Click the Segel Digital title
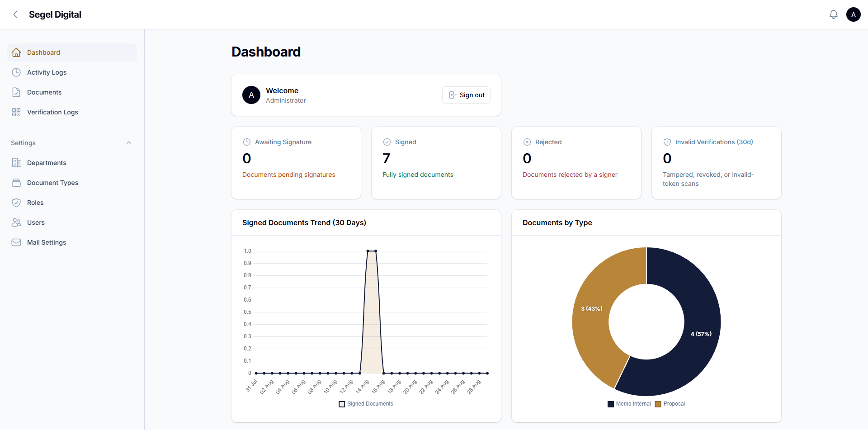This screenshot has width=868, height=430. tap(55, 14)
